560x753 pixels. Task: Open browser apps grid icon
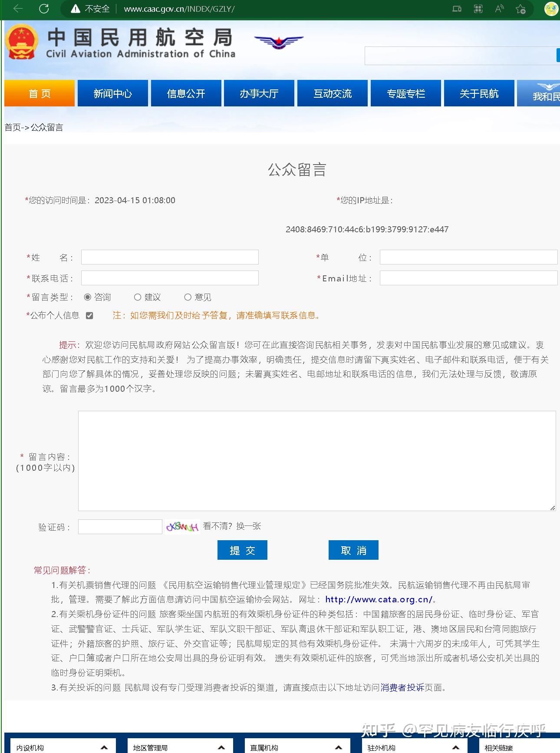pos(478,9)
